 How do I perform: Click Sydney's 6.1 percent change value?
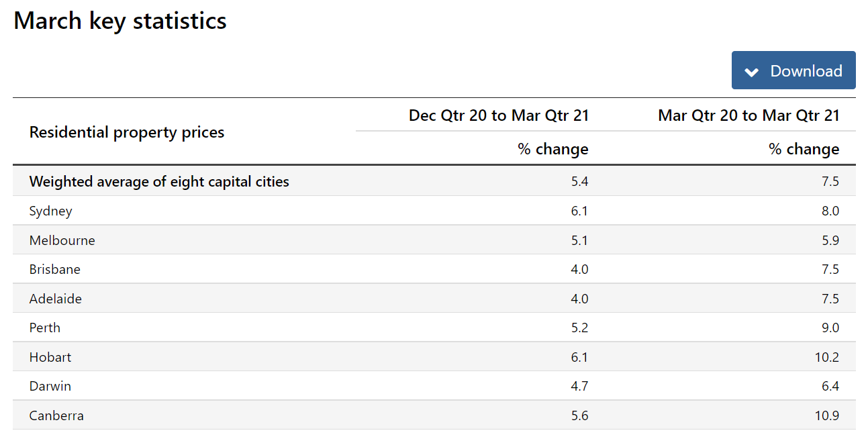tap(579, 210)
